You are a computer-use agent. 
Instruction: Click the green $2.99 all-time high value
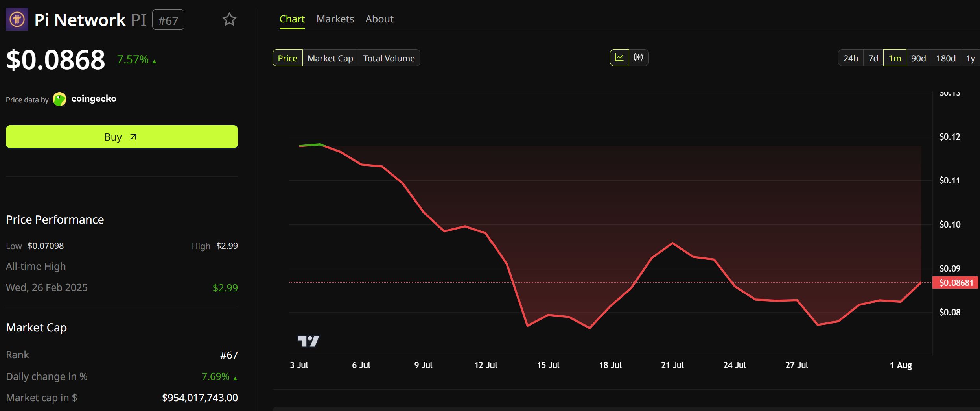pos(225,288)
